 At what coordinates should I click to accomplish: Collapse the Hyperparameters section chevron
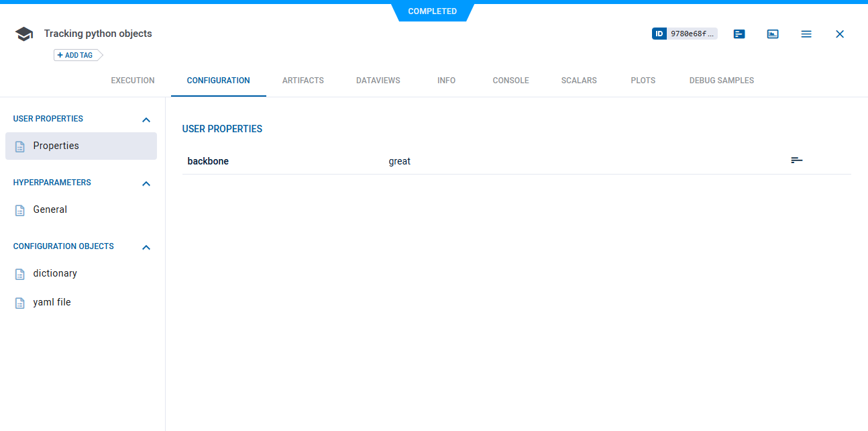pos(146,183)
